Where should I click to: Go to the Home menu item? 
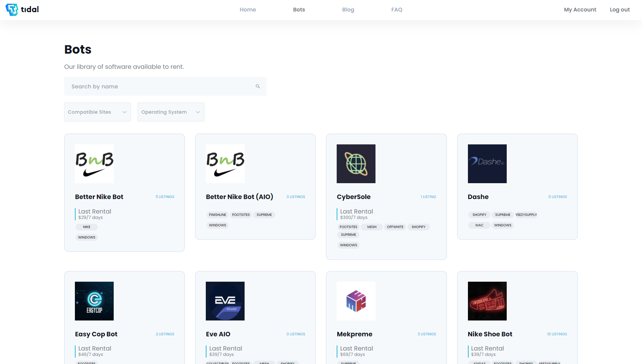[248, 10]
